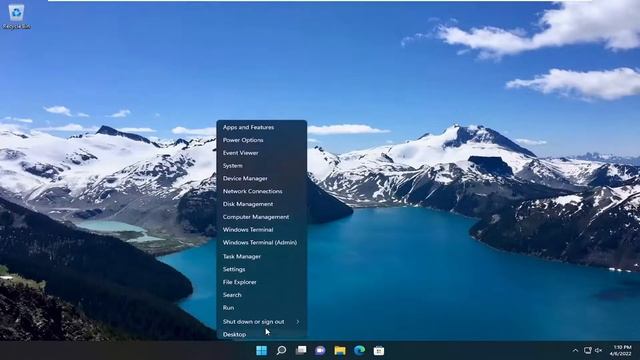The width and height of the screenshot is (640, 360).
Task: Open volume speaker tray icon
Action: click(598, 351)
